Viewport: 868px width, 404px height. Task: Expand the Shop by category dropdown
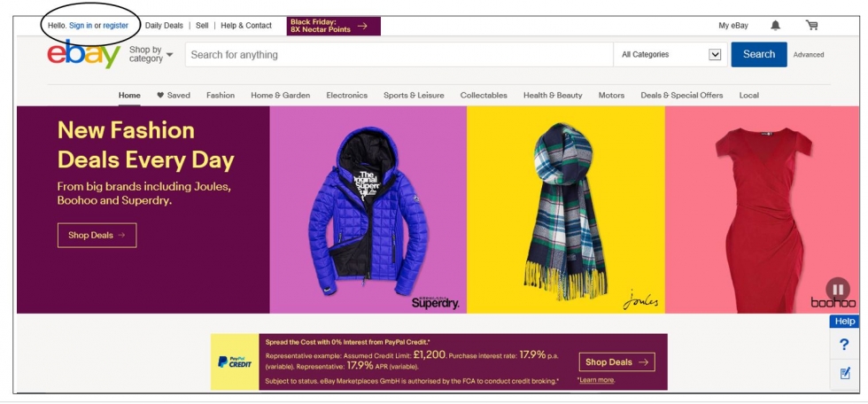151,54
